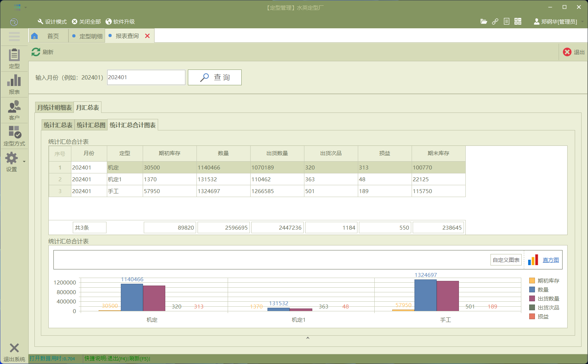
Task: Open the 定型 sidebar module
Action: tap(14, 58)
